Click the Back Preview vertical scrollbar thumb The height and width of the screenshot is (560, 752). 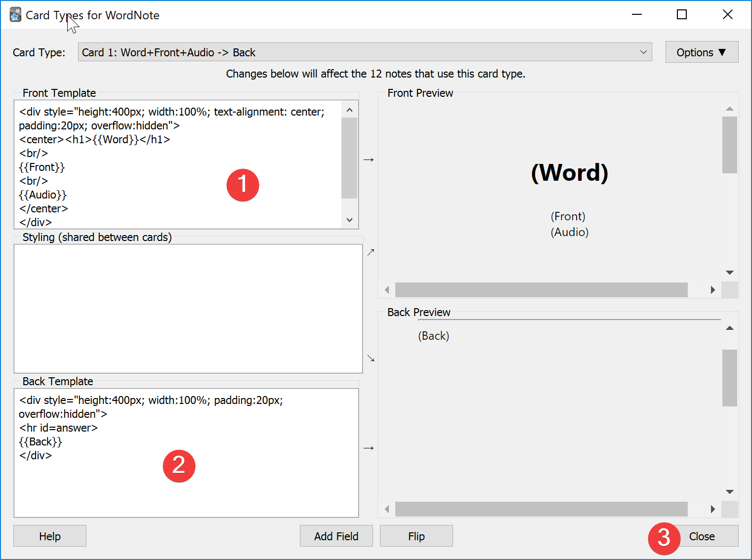point(729,378)
